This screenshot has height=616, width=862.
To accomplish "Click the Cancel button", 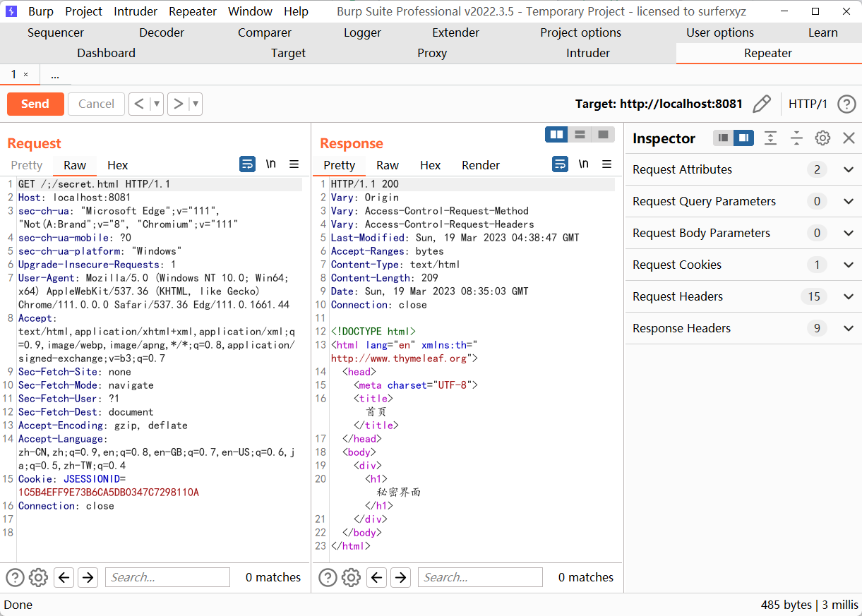I will [96, 104].
